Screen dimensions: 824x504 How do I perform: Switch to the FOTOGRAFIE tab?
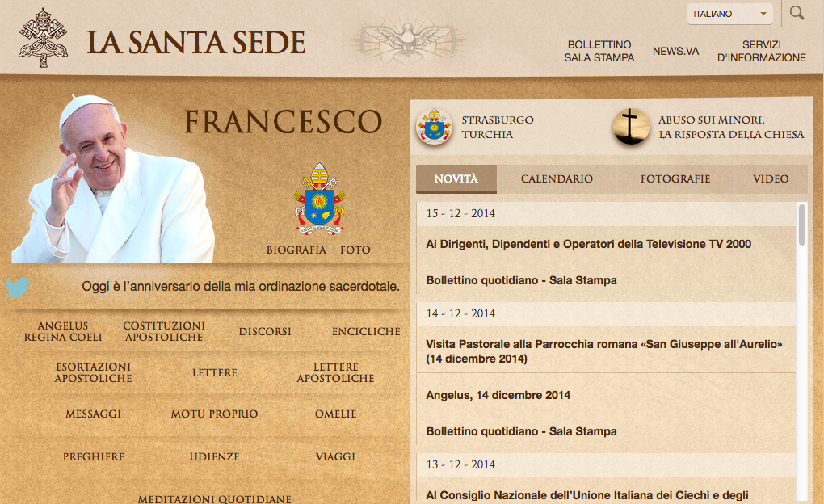[675, 178]
